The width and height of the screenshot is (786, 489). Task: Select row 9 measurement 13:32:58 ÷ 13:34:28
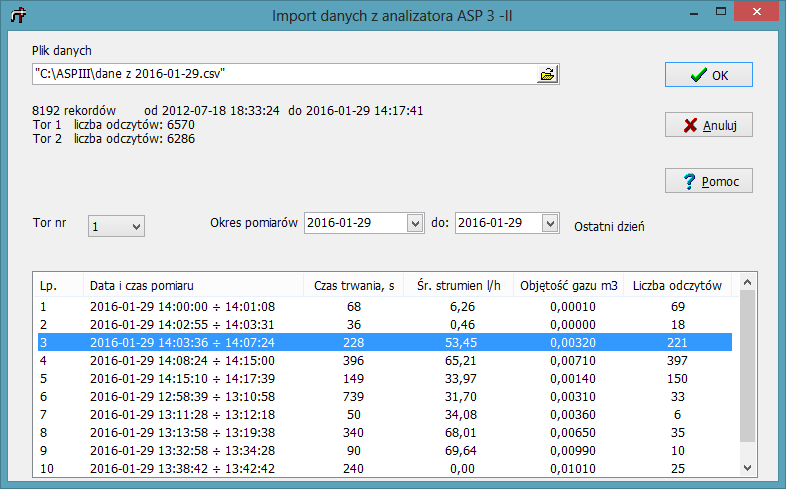tap(385, 451)
